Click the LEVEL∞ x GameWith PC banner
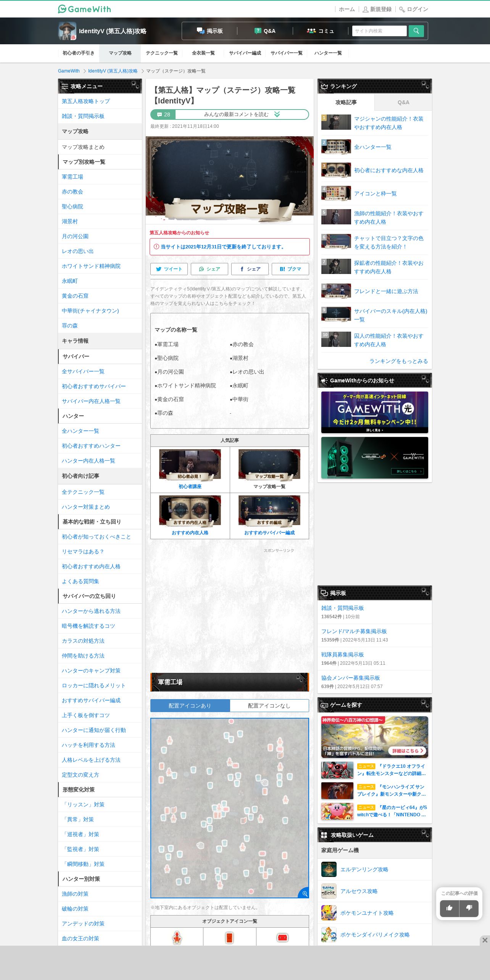 tap(375, 458)
